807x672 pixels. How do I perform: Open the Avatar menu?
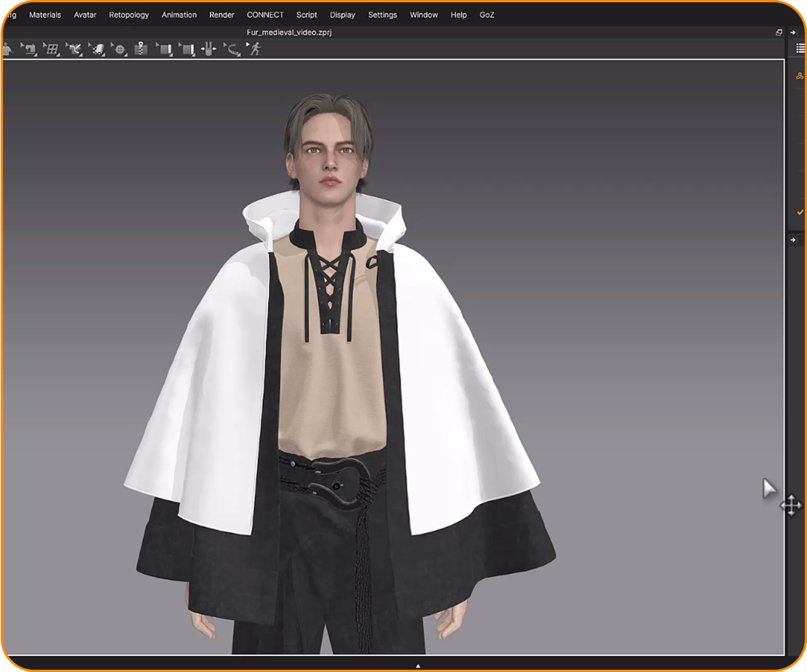pos(85,15)
